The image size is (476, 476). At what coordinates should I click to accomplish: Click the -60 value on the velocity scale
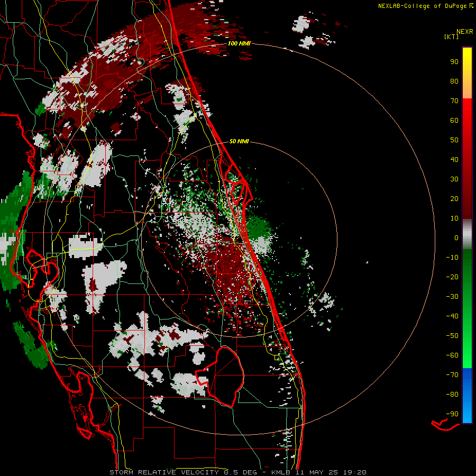point(452,355)
